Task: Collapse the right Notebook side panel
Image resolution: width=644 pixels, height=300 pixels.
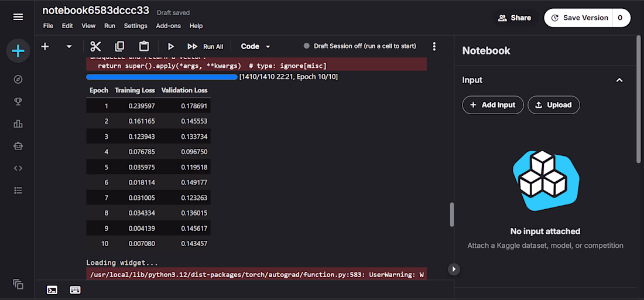Action: pyautogui.click(x=454, y=269)
